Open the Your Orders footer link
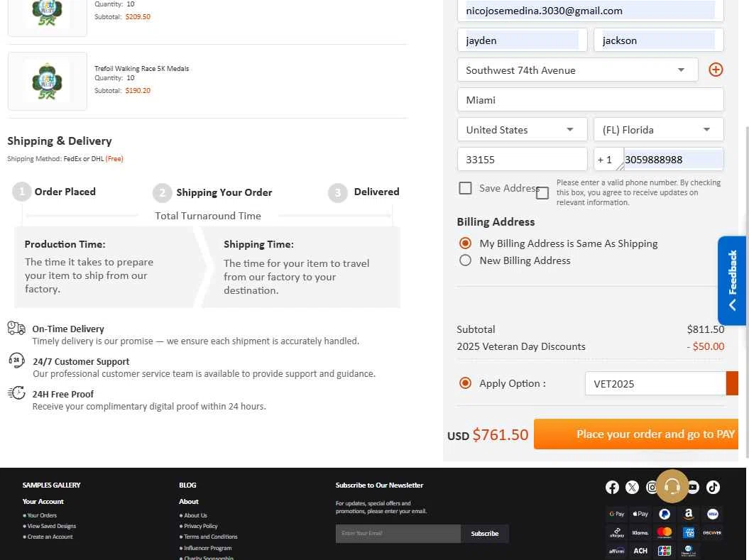The width and height of the screenshot is (749, 560). 42,515
